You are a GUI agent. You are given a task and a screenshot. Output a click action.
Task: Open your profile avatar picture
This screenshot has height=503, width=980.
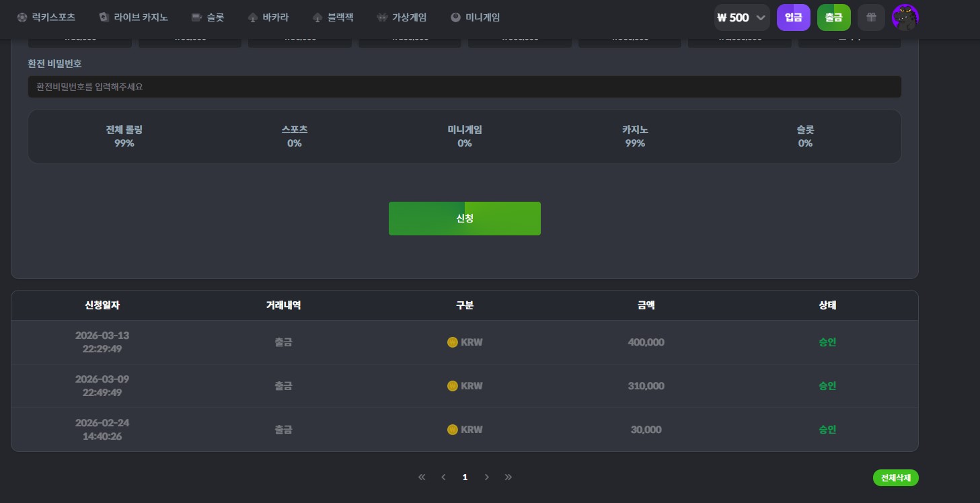pos(905,17)
